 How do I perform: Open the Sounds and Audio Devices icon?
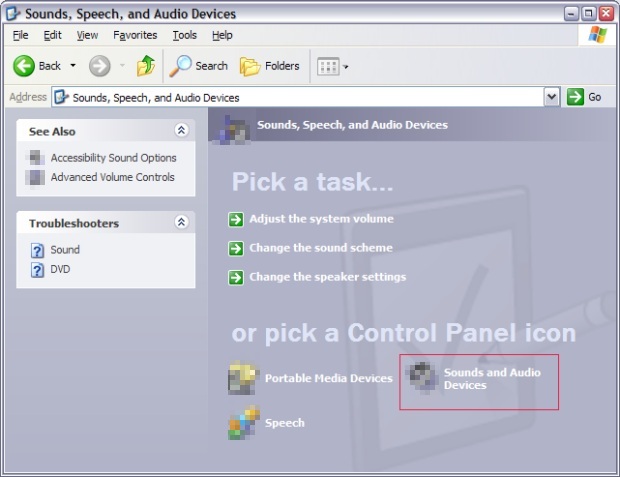pos(423,378)
